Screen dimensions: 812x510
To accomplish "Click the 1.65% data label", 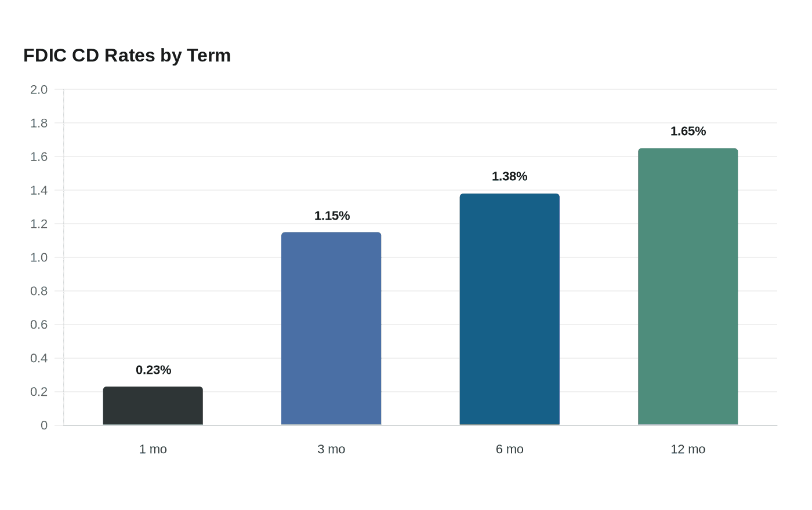I will (688, 131).
